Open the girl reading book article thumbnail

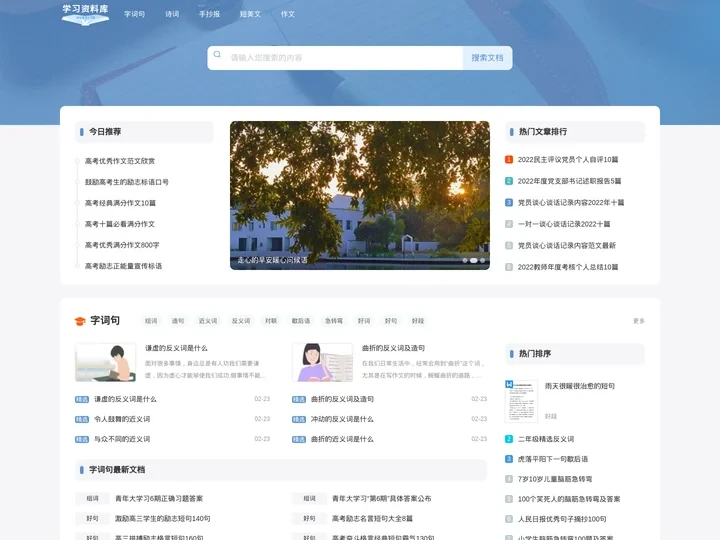click(322, 362)
